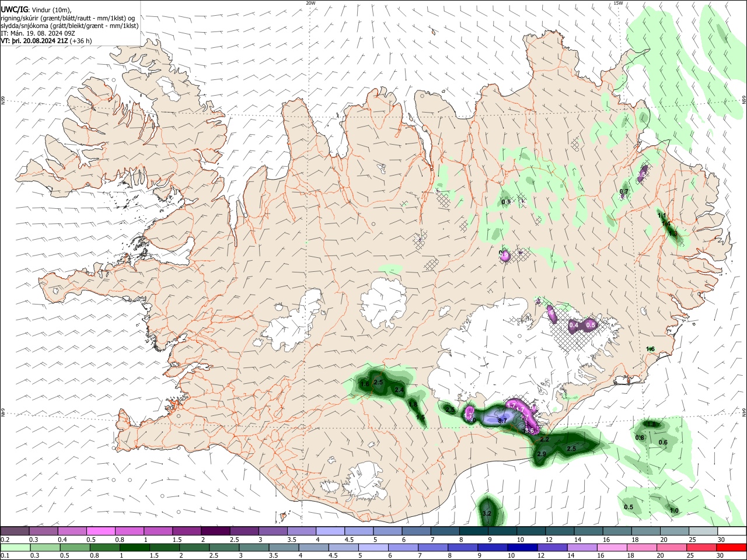The width and height of the screenshot is (747, 560).
Task: Click the 0.4 snow value on the glacier
Action: click(574, 325)
